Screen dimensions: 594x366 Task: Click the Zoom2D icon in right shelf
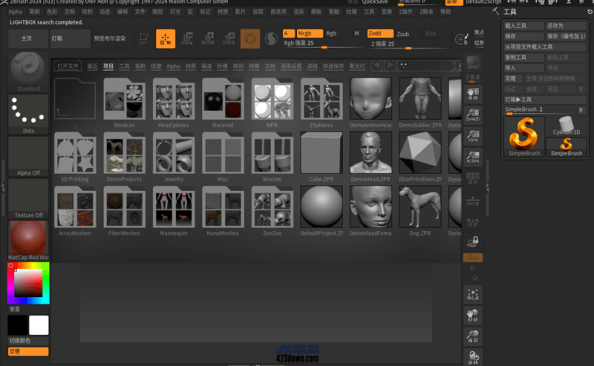(473, 115)
